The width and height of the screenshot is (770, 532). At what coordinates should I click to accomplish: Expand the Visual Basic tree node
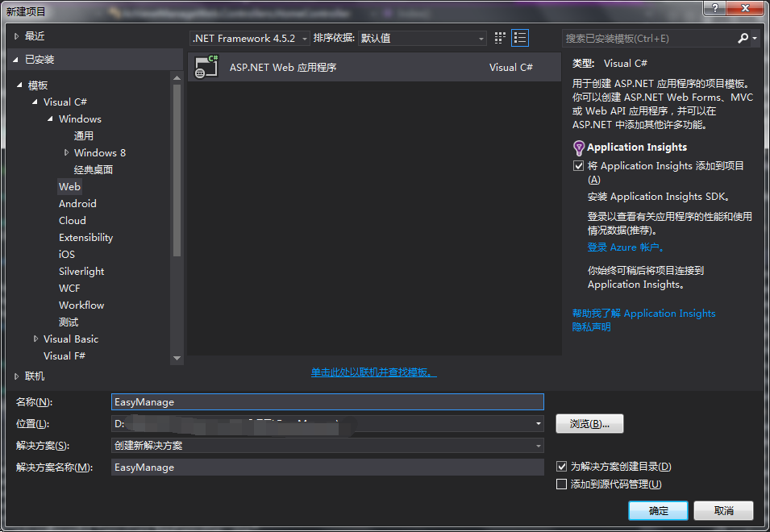coord(35,339)
